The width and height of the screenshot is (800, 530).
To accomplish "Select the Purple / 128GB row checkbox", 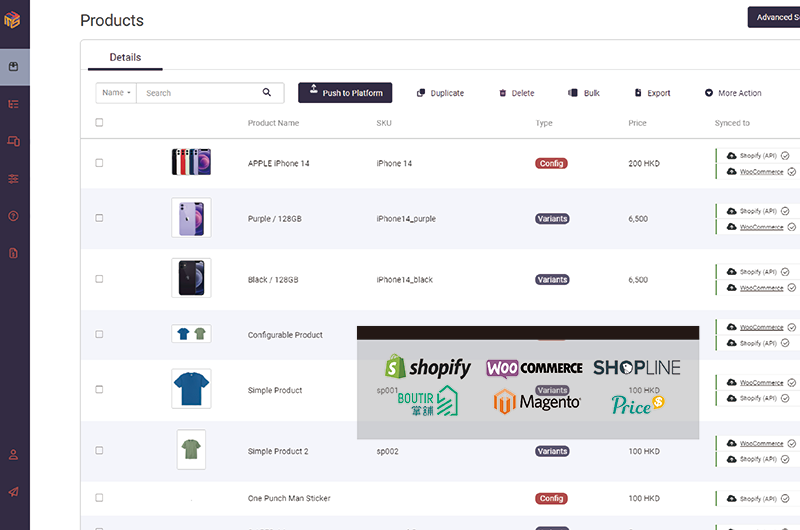I will tap(99, 218).
